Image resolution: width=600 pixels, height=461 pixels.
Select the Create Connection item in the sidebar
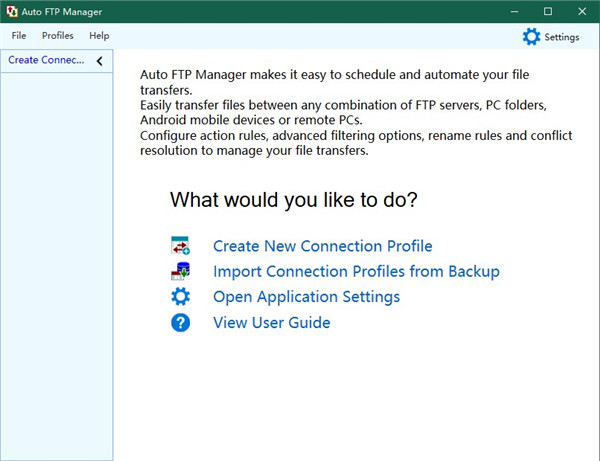(x=46, y=60)
